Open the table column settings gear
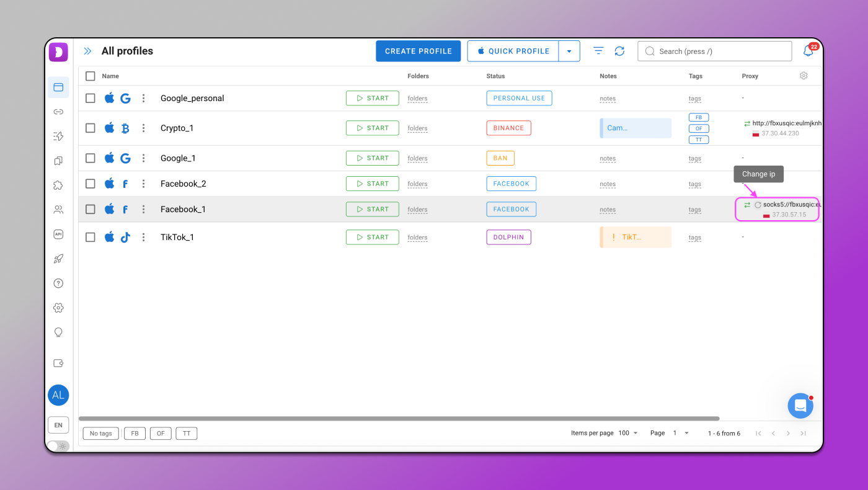The width and height of the screenshot is (868, 490). (804, 76)
